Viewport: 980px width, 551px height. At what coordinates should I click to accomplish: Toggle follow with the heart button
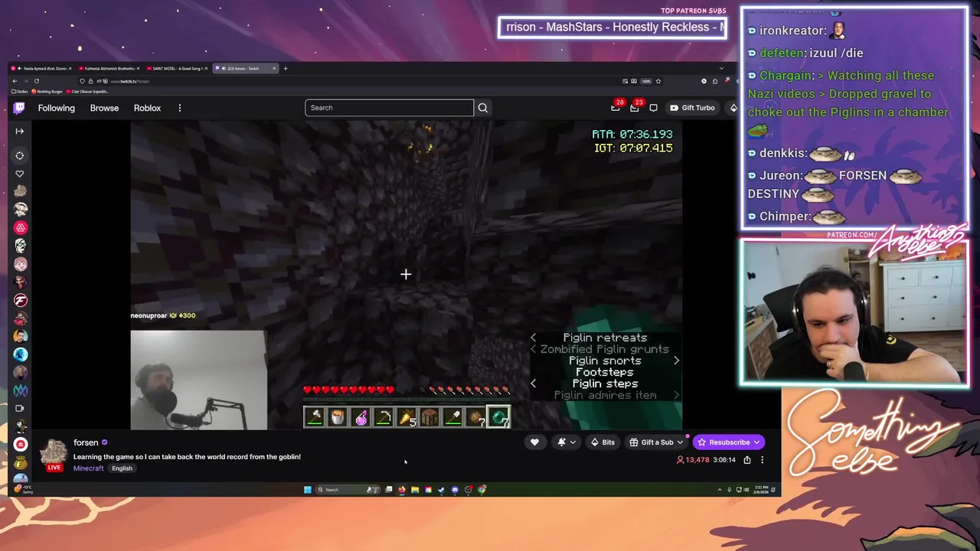click(x=534, y=442)
